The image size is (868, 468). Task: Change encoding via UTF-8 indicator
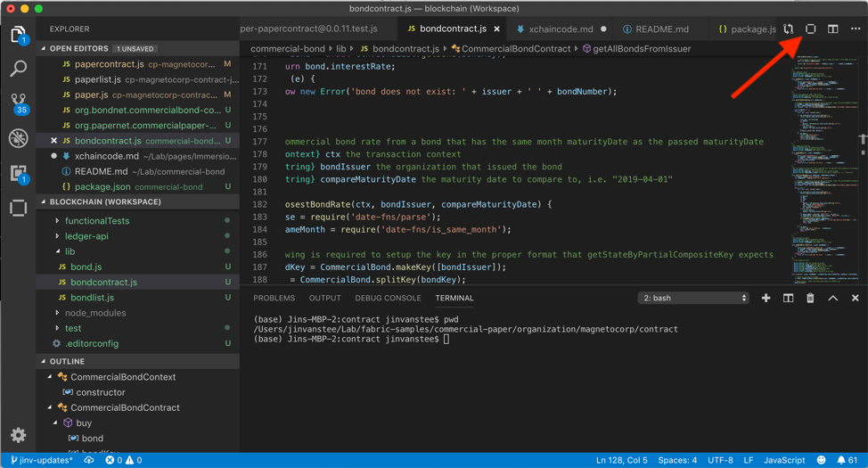[x=720, y=460]
